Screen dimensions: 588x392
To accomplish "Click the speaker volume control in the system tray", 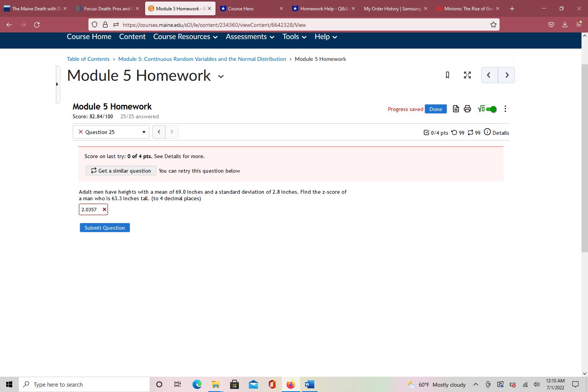I will [537, 384].
